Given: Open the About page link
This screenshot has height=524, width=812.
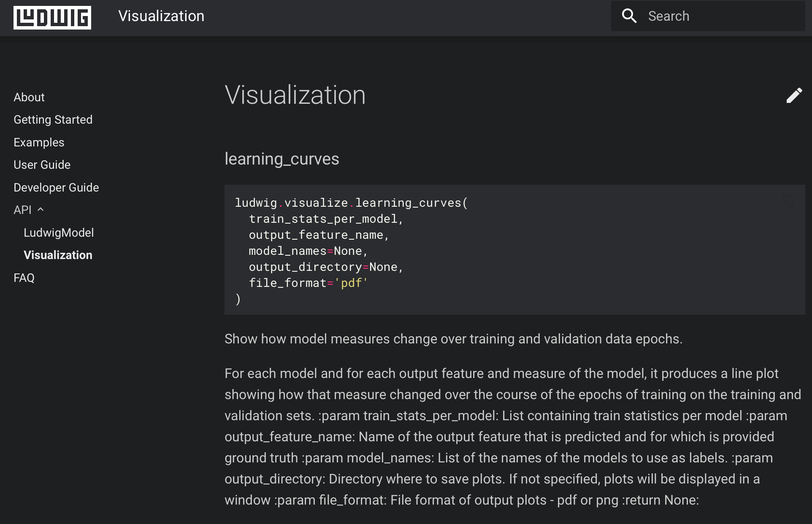Looking at the screenshot, I should click(x=29, y=97).
